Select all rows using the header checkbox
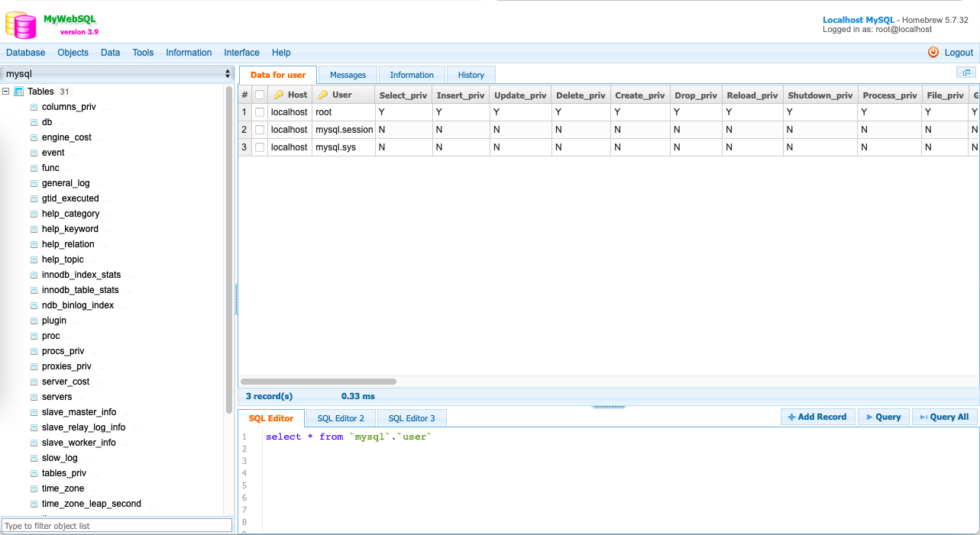The height and width of the screenshot is (535, 980). coord(258,94)
